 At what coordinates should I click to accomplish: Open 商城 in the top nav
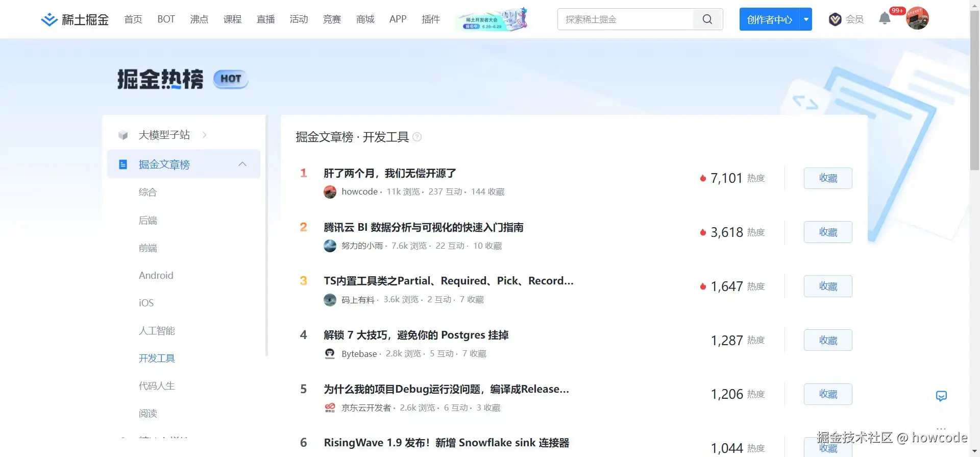(x=365, y=19)
